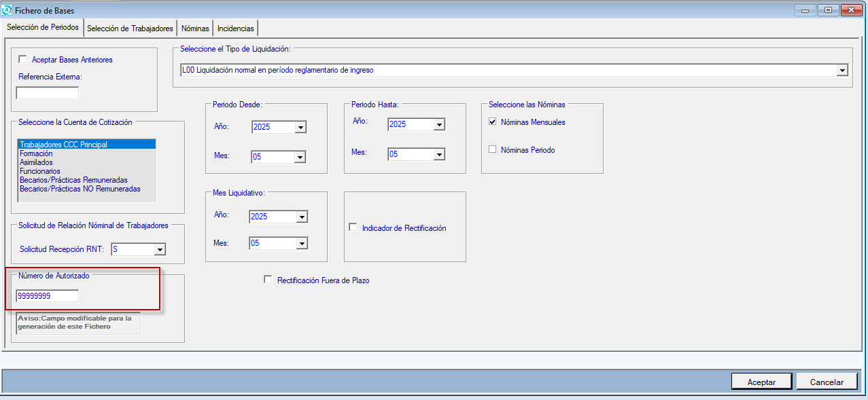Go to the Incidencias tab
Viewport: 868px width, 400px height.
(x=235, y=29)
